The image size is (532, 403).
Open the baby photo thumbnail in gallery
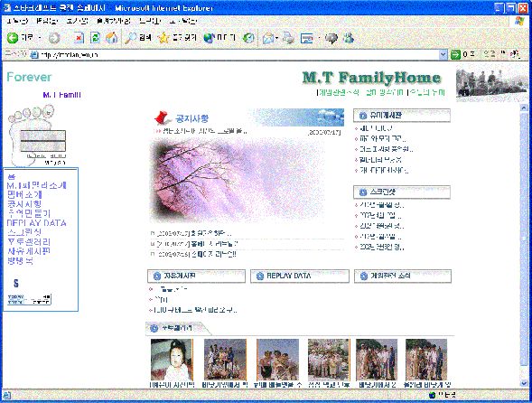(172, 360)
